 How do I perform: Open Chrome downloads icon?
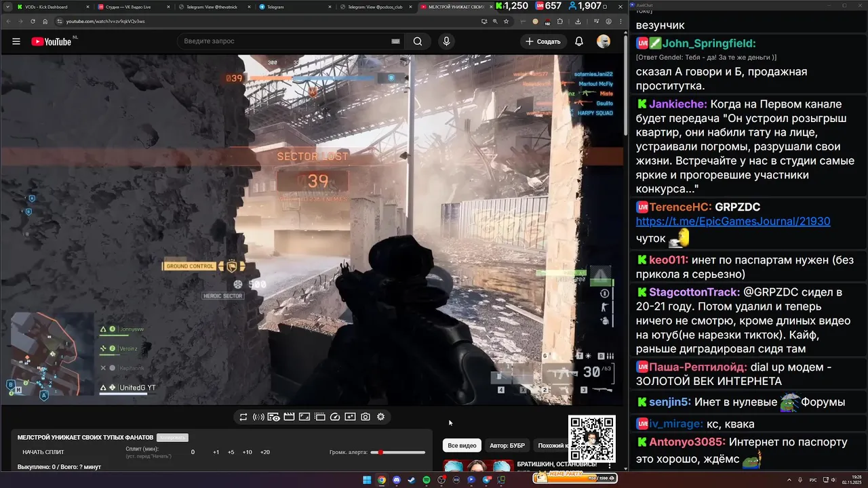tap(577, 21)
